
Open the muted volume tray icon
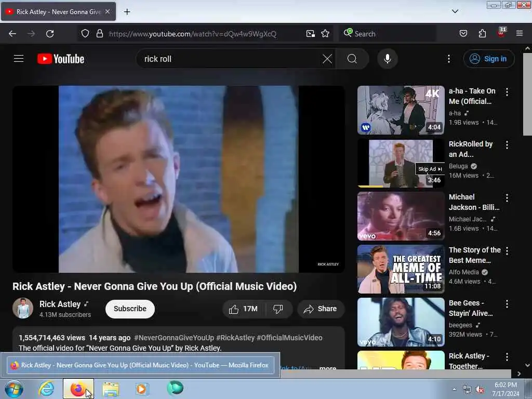[480, 390]
